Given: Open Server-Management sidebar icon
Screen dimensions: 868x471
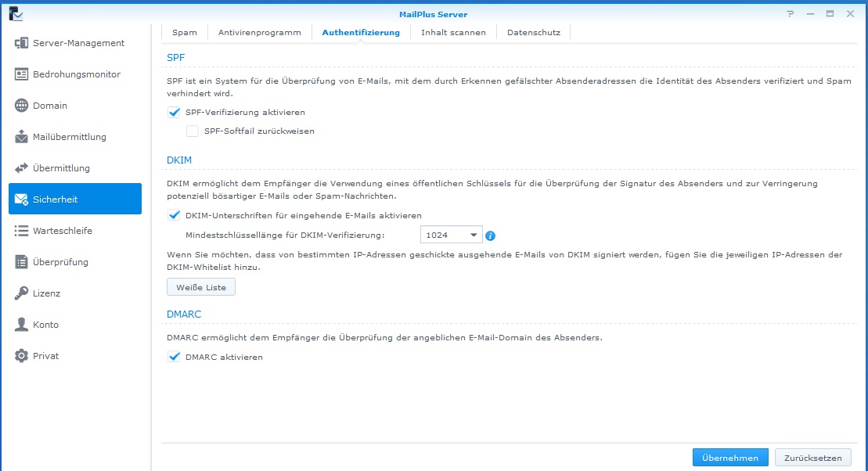Looking at the screenshot, I should tap(21, 43).
